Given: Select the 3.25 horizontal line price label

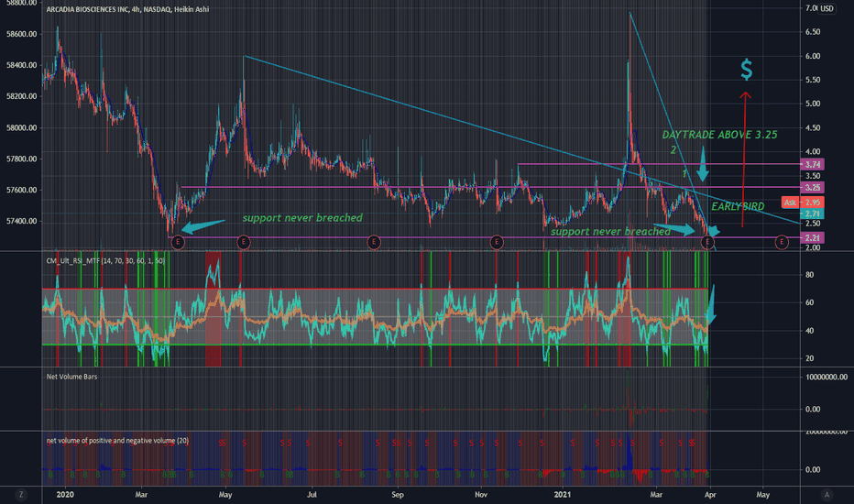Looking at the screenshot, I should 812,188.
